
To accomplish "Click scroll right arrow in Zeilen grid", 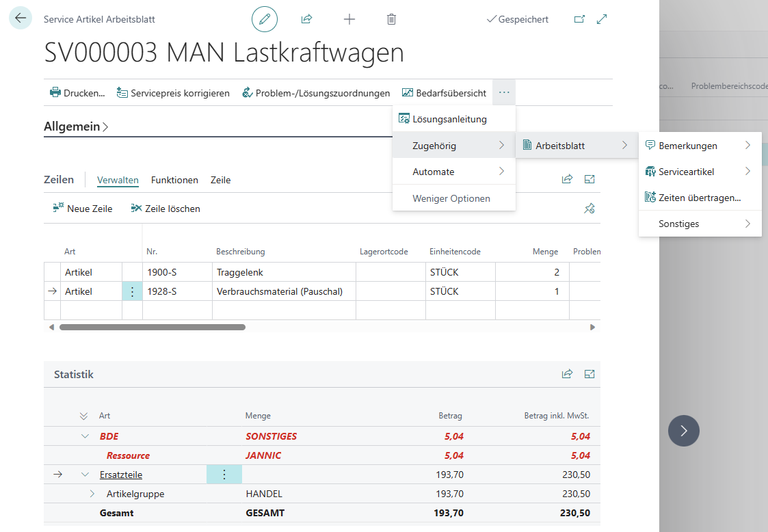I will point(593,328).
